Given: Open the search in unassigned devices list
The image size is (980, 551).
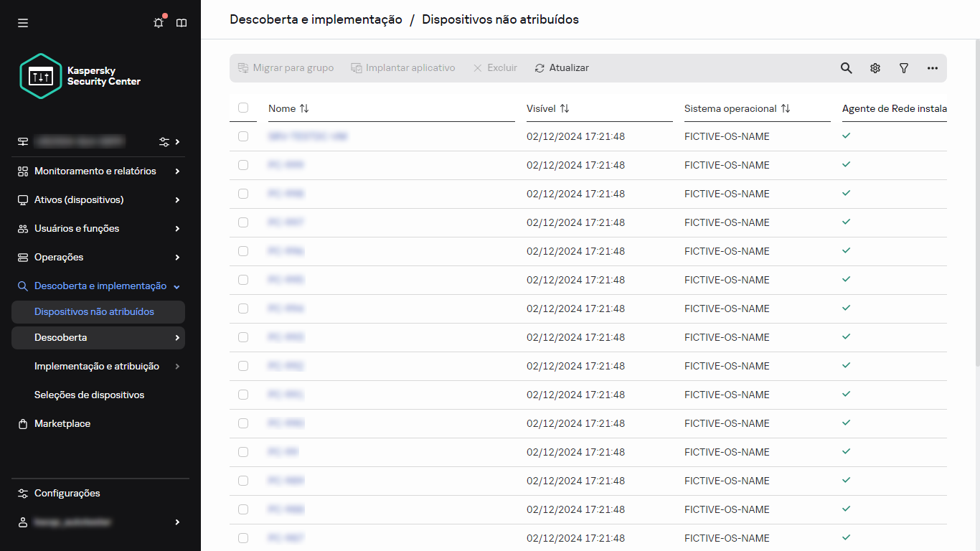Looking at the screenshot, I should 846,67.
